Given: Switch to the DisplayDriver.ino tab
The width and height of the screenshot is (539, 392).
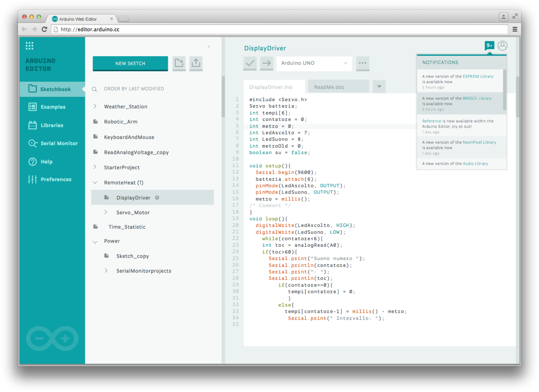Looking at the screenshot, I should 274,87.
